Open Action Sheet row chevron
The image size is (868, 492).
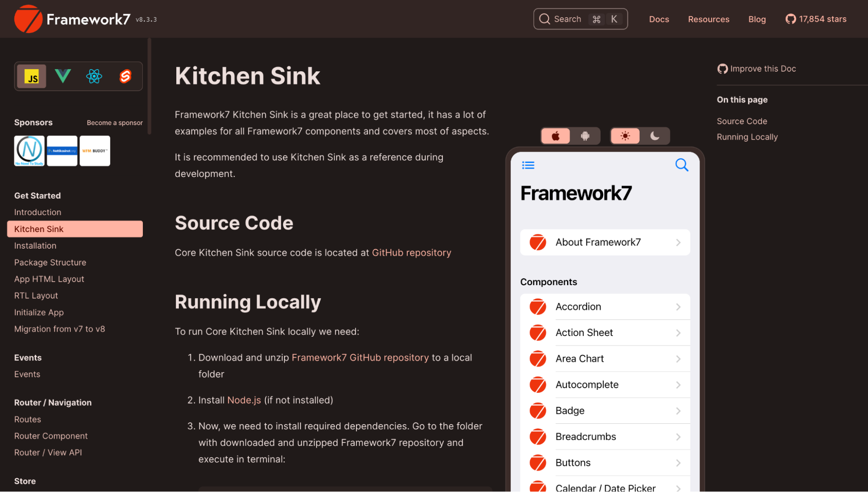pos(678,333)
